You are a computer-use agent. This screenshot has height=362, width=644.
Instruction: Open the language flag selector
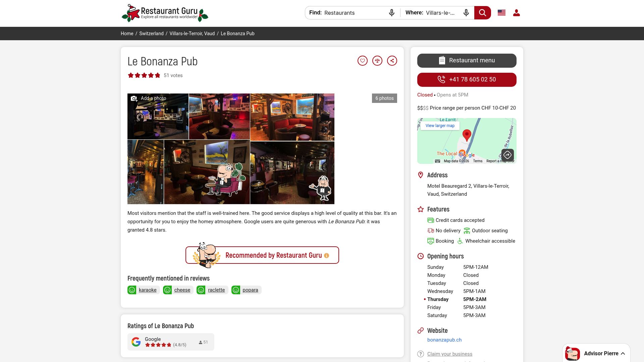[x=501, y=13]
